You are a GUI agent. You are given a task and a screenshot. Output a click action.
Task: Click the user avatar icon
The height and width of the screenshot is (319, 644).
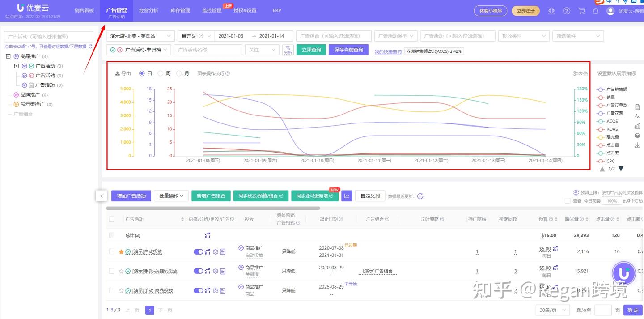[610, 11]
